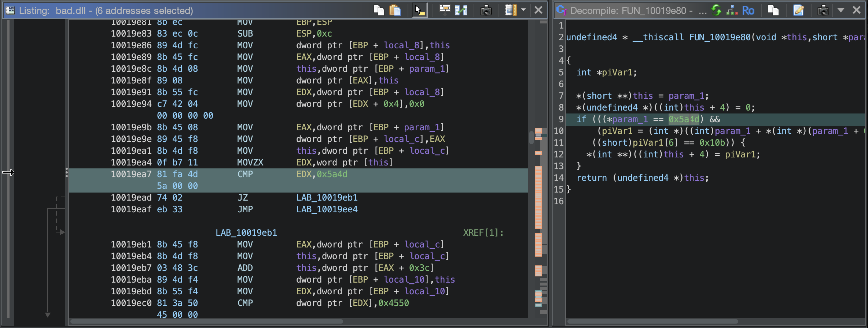Click the LAB_10019ee4 jump target after JMP
The image size is (868, 328).
click(327, 209)
